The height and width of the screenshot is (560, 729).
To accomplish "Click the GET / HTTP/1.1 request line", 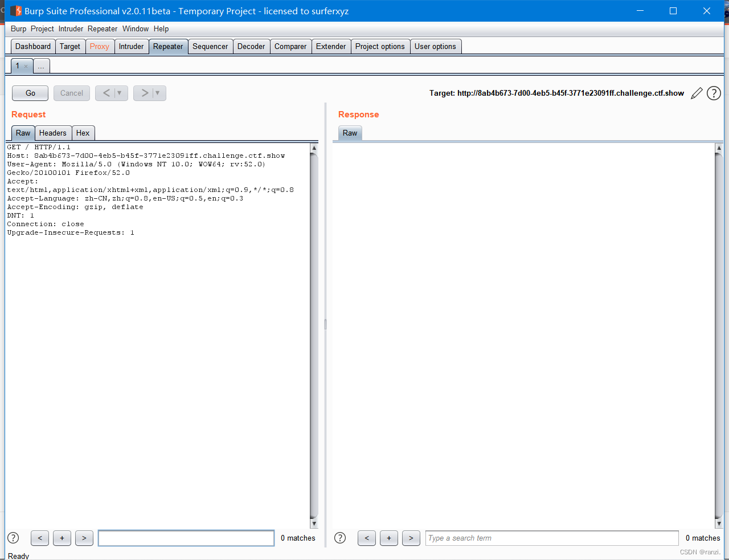I will 39,147.
